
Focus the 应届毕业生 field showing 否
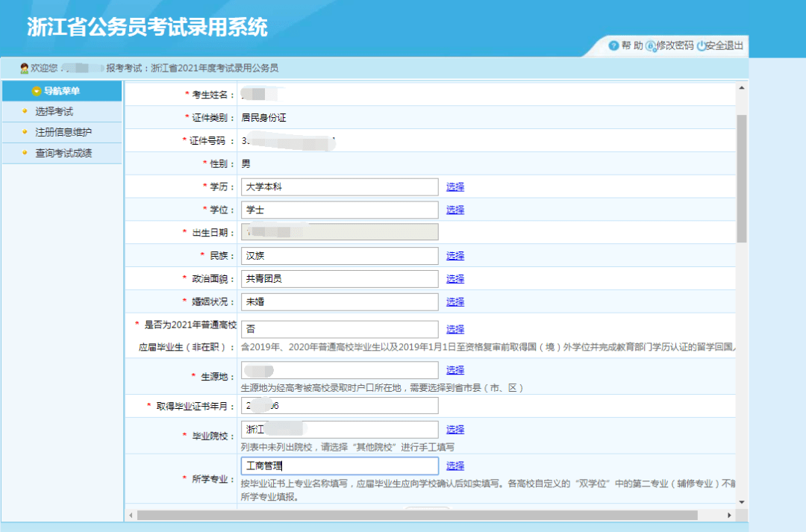click(x=340, y=329)
